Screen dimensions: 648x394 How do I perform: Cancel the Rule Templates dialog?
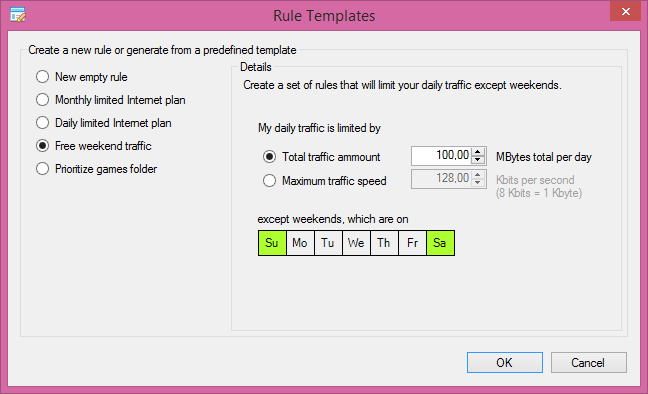(x=588, y=363)
